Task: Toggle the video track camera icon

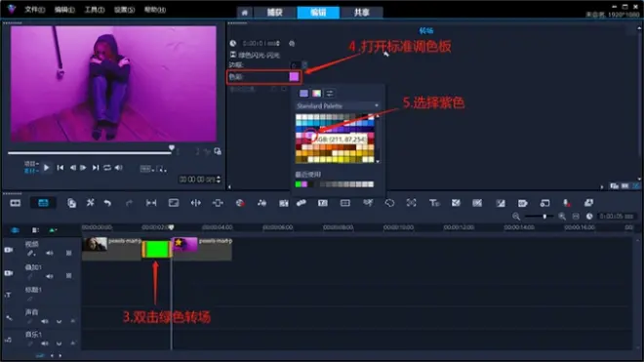Action: (9, 250)
